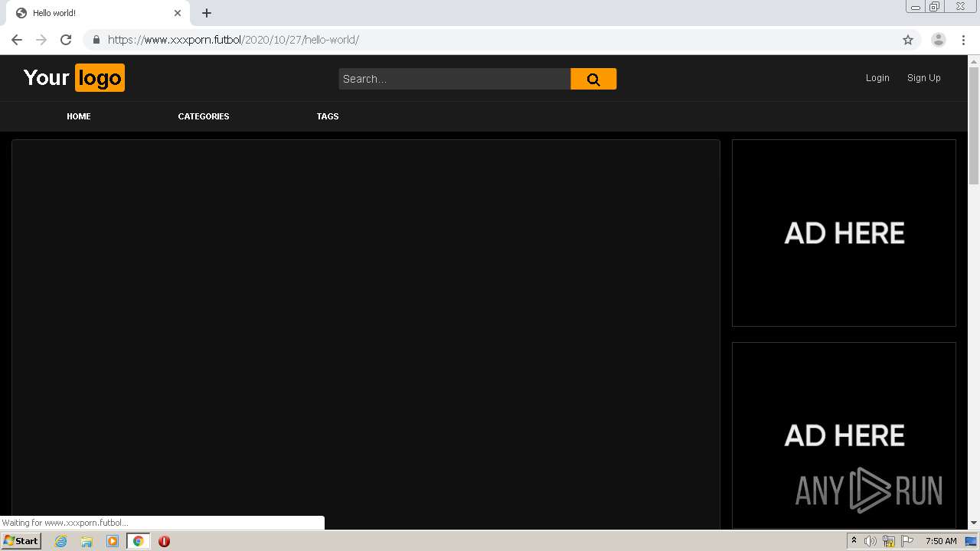
Task: Open a new tab with the plus button
Action: [207, 13]
